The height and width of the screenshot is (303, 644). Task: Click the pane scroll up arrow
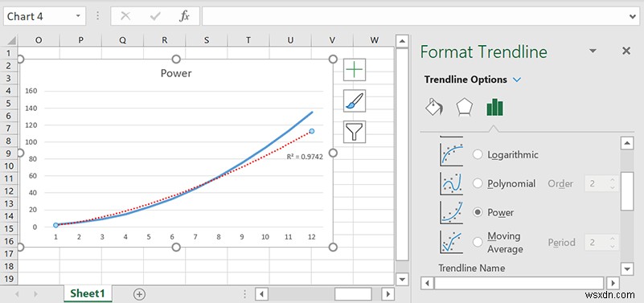(627, 143)
